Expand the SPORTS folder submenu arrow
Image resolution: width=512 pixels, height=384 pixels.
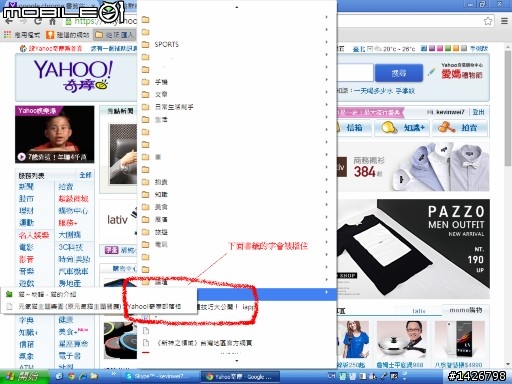[327, 42]
